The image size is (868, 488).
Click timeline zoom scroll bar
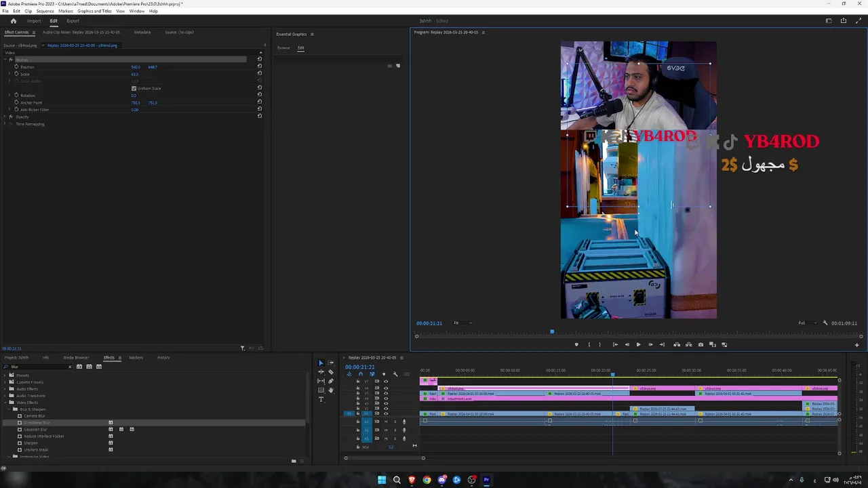(x=384, y=458)
